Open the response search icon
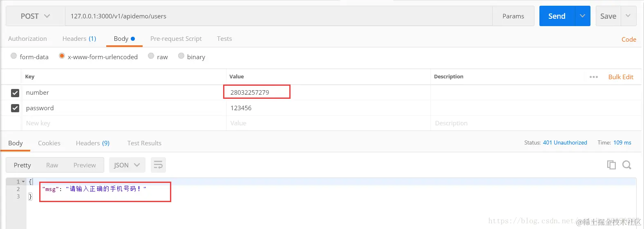Image resolution: width=644 pixels, height=229 pixels. pyautogui.click(x=627, y=165)
